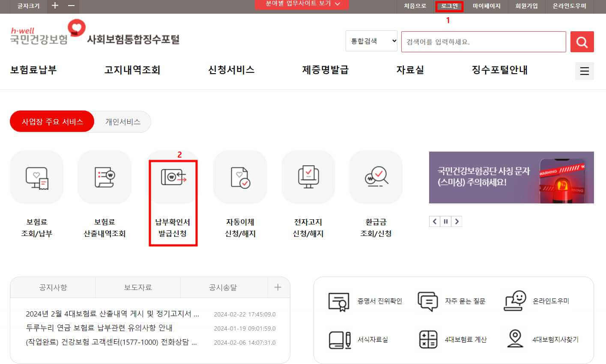Open 자동이체 신청/해지 service icon
606x364 pixels.
click(240, 177)
